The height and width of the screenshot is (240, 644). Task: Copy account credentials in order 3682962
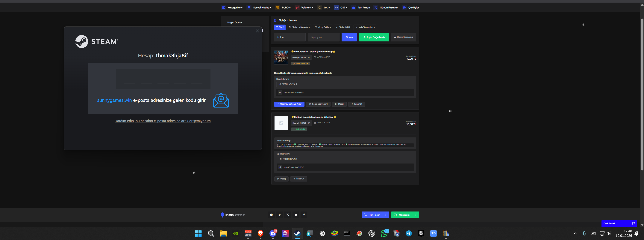point(280,167)
